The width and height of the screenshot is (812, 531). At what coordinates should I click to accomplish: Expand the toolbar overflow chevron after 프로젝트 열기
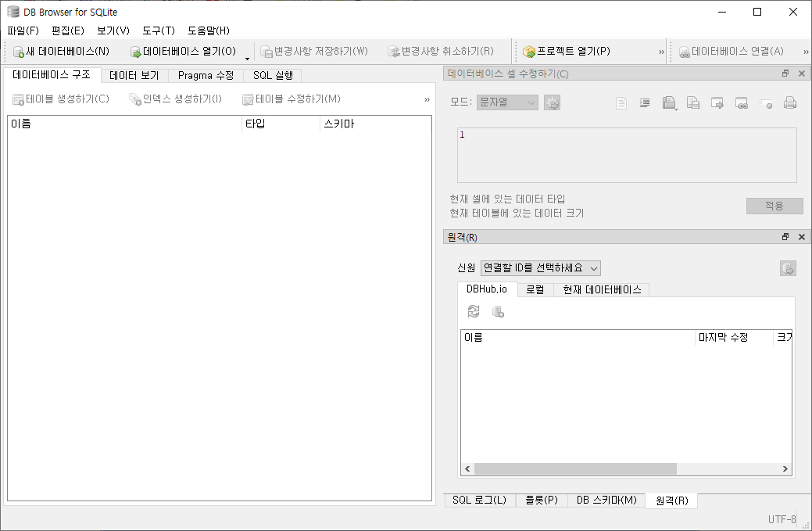pyautogui.click(x=661, y=52)
